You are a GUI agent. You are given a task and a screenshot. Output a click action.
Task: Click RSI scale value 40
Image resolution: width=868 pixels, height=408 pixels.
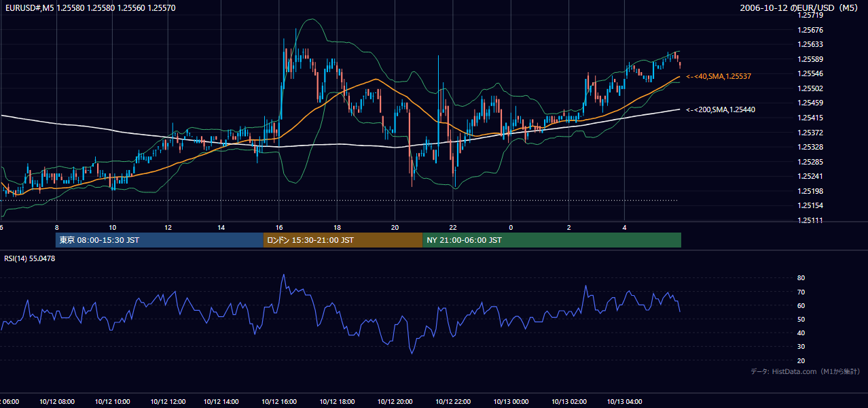click(801, 333)
